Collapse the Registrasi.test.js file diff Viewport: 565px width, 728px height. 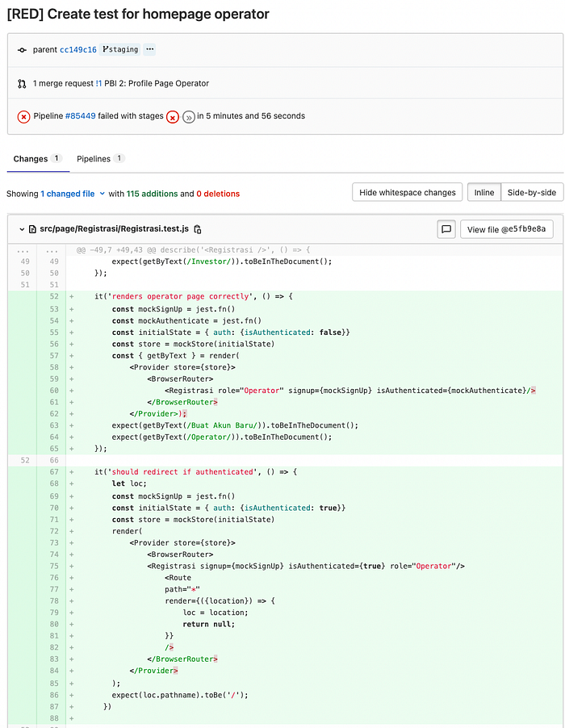point(22,229)
